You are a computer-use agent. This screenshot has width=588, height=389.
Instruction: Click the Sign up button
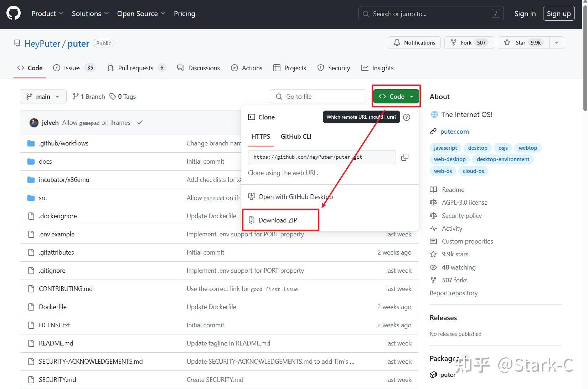[x=559, y=14]
